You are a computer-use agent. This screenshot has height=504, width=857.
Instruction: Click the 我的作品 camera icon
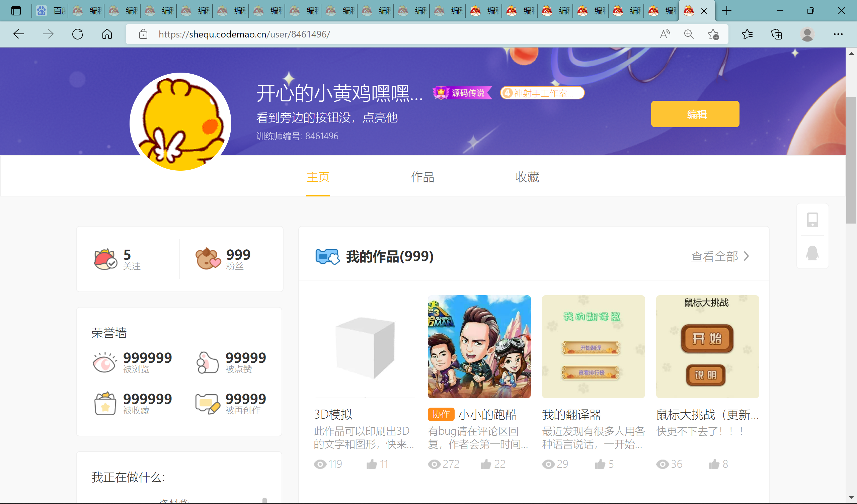[327, 256]
